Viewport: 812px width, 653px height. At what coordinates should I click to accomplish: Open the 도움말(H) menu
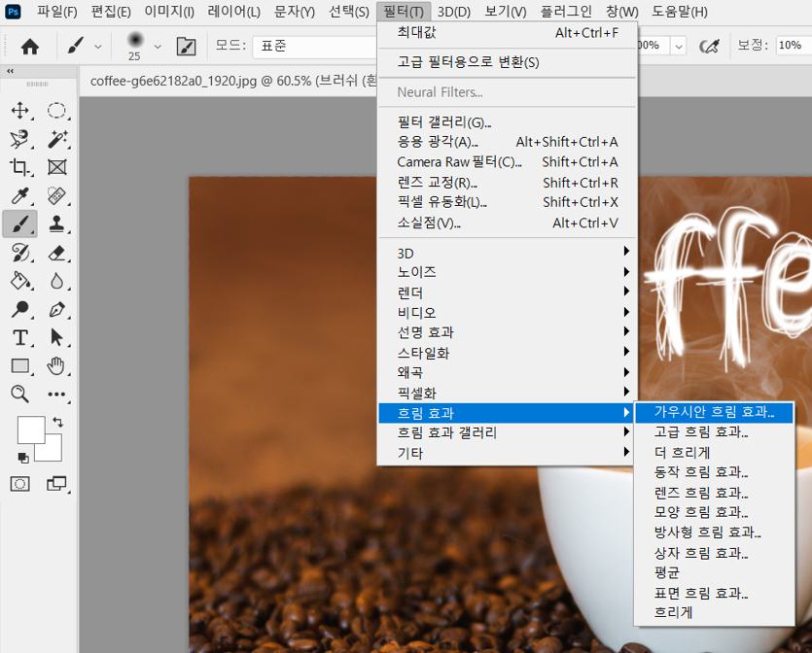[x=680, y=12]
